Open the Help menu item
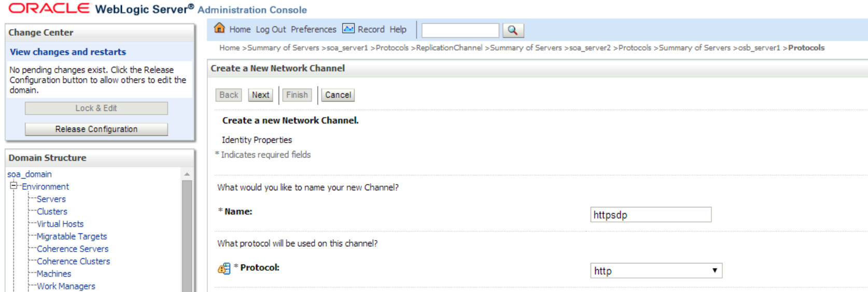Image resolution: width=868 pixels, height=292 pixels. (398, 30)
